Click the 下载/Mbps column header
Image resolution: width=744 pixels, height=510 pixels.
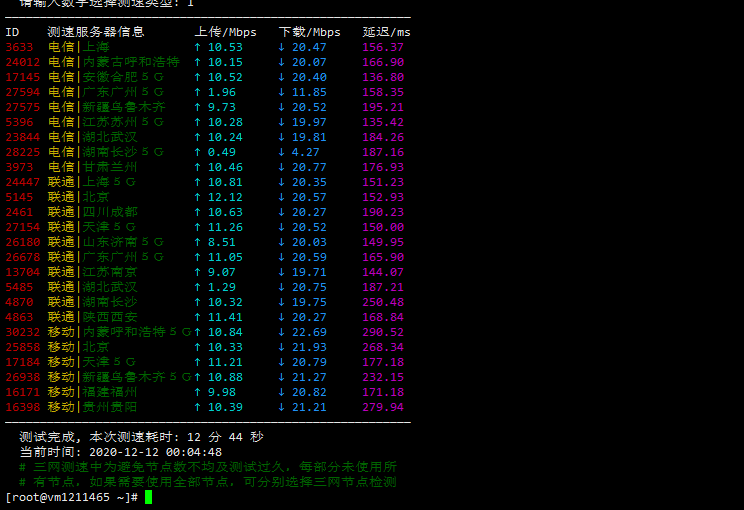coord(309,32)
